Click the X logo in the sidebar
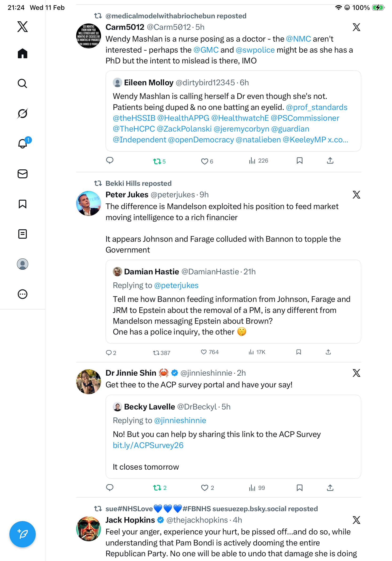The height and width of the screenshot is (561, 392). tap(23, 27)
